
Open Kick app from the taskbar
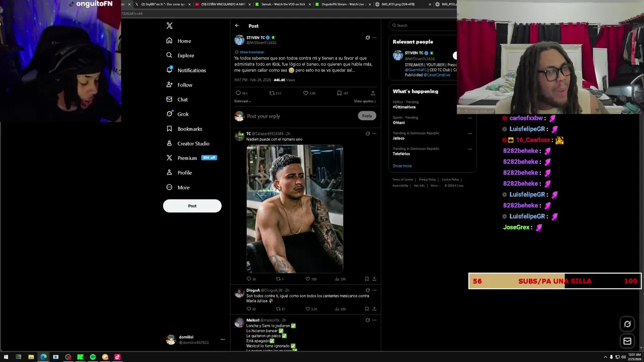[x=80, y=357]
